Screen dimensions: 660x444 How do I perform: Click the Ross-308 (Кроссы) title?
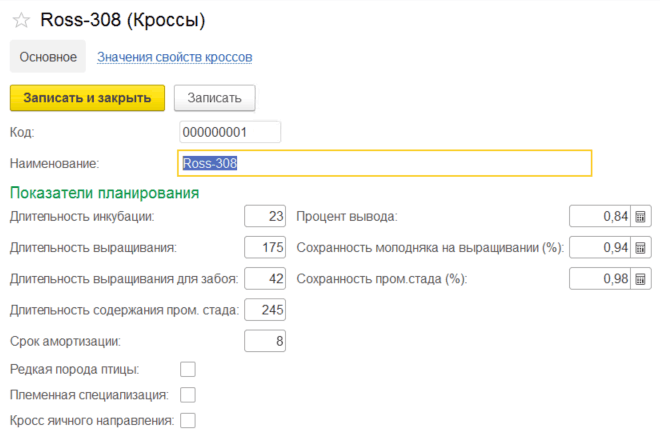[x=123, y=20]
